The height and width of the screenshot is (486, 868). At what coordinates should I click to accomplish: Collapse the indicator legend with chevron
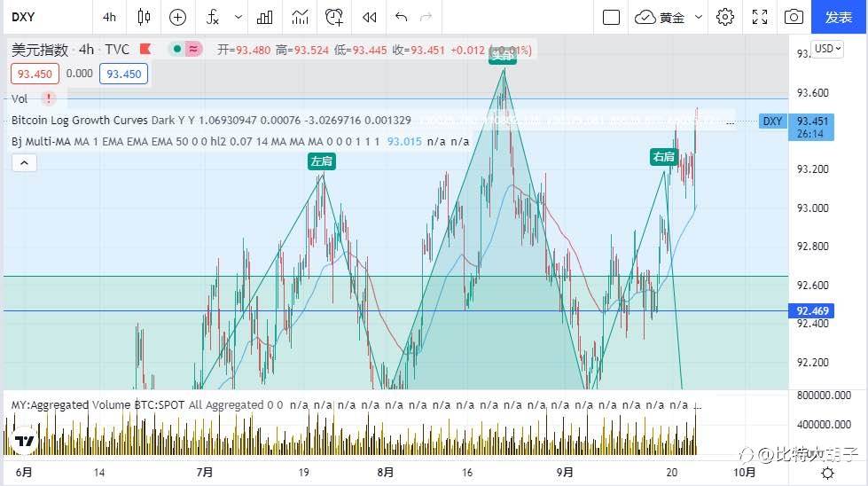(x=24, y=162)
